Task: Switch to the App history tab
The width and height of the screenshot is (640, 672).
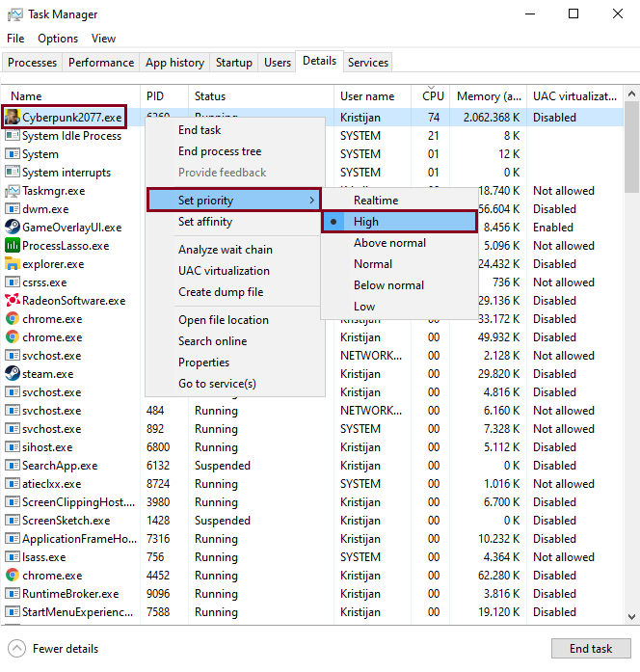Action: [174, 63]
